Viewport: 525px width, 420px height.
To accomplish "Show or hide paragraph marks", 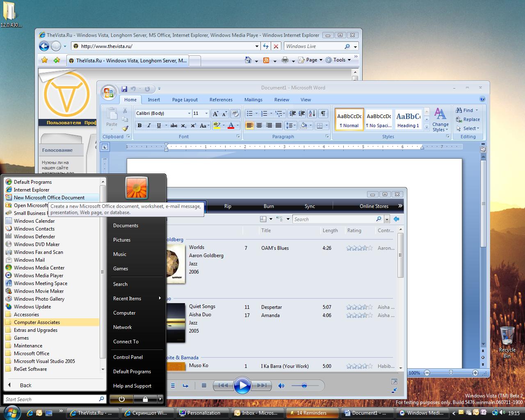I will point(323,114).
